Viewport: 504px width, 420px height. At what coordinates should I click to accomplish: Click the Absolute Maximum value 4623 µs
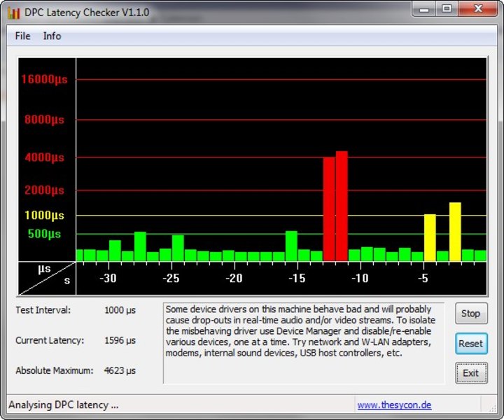(120, 370)
